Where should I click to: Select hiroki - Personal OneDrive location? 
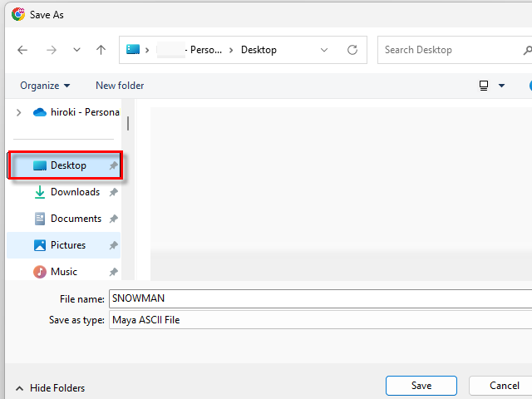click(83, 112)
